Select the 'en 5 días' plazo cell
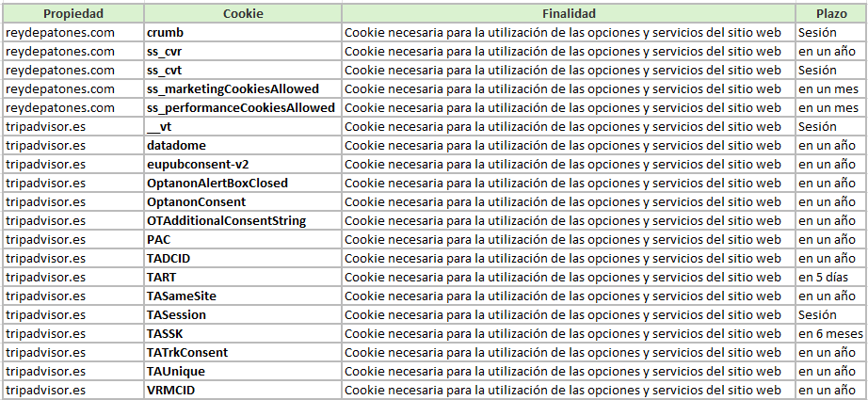This screenshot has width=868, height=400. (x=831, y=278)
